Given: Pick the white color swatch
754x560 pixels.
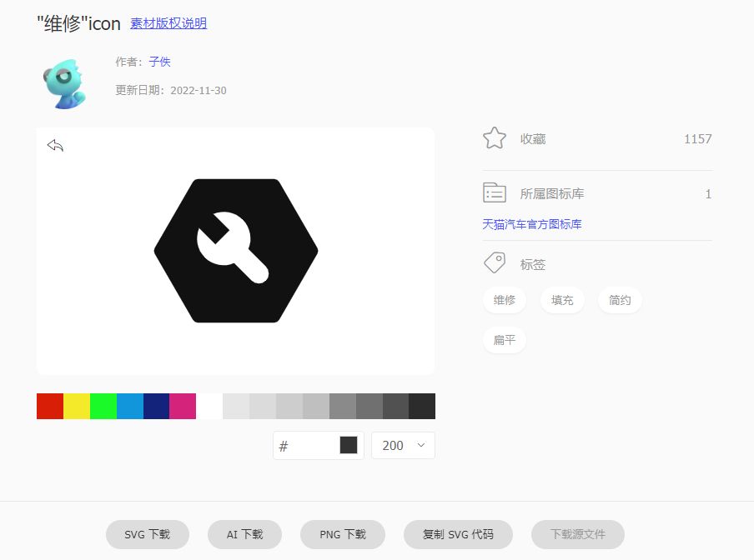Looking at the screenshot, I should pos(209,407).
